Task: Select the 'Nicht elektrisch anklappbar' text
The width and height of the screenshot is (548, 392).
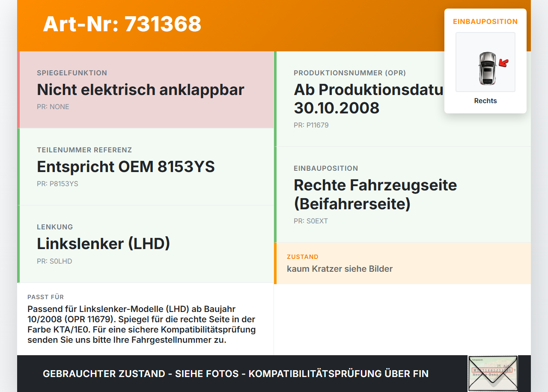Action: coord(140,90)
